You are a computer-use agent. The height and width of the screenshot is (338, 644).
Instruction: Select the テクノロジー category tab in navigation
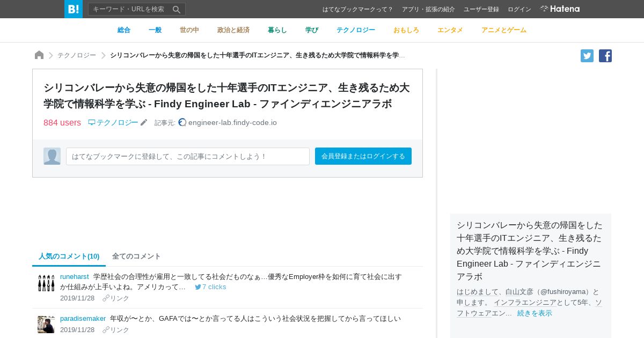click(356, 30)
